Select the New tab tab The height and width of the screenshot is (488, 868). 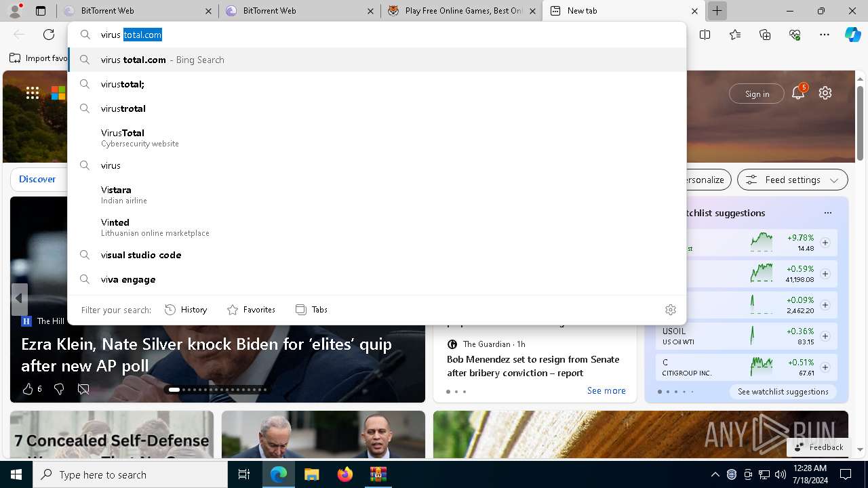click(x=624, y=11)
